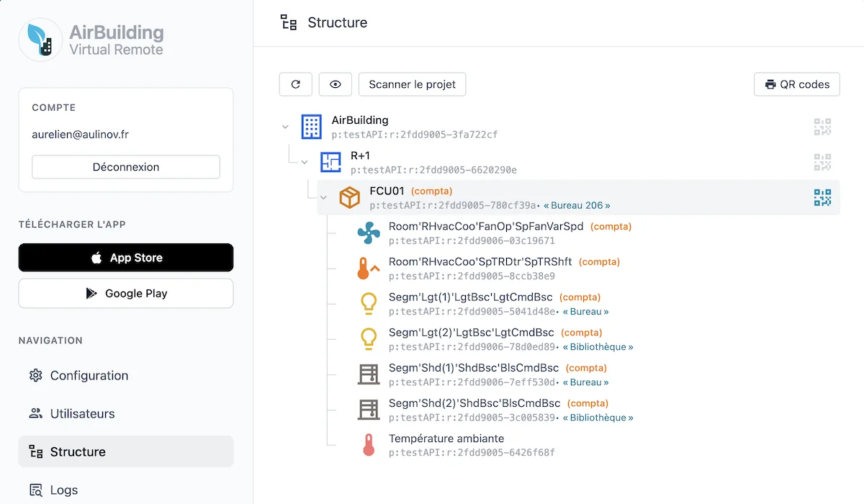This screenshot has width=864, height=504.
Task: Click the Scanner le projet button
Action: pyautogui.click(x=412, y=84)
